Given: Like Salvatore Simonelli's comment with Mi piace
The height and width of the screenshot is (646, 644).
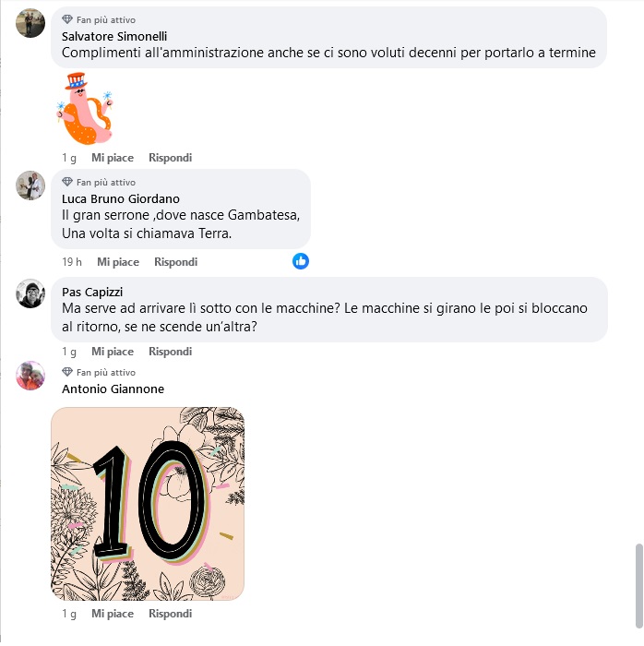Looking at the screenshot, I should (113, 158).
